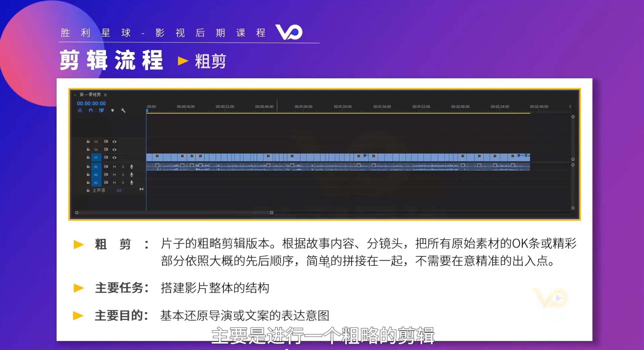Click the voice-over microphone on A1 track
Screen dimensions: 644x350
pyautogui.click(x=132, y=166)
